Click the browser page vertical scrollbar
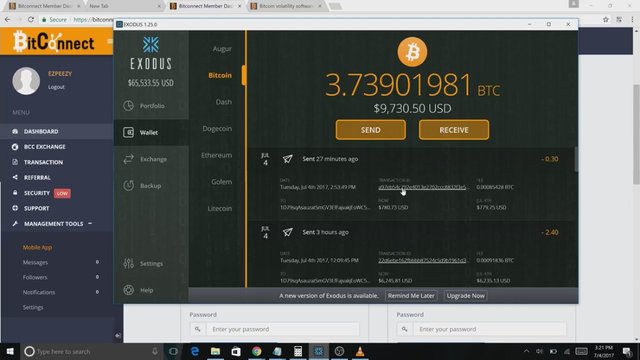This screenshot has width=640, height=360. 636,135
